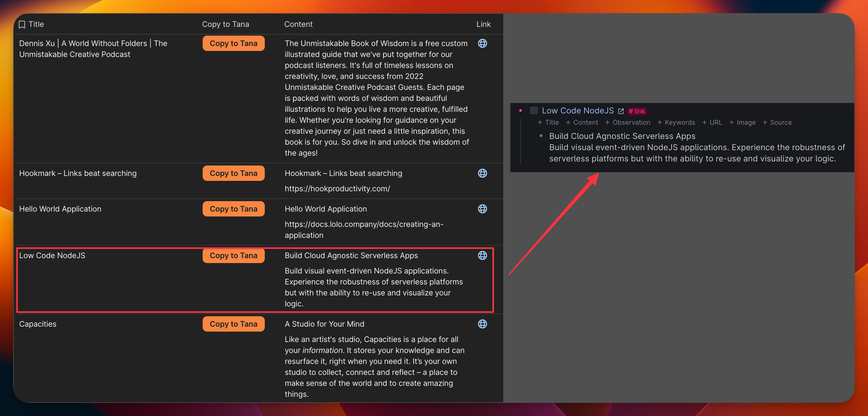Screen dimensions: 868x416
Task: Open globe link for Hookmark row
Action: pyautogui.click(x=482, y=173)
